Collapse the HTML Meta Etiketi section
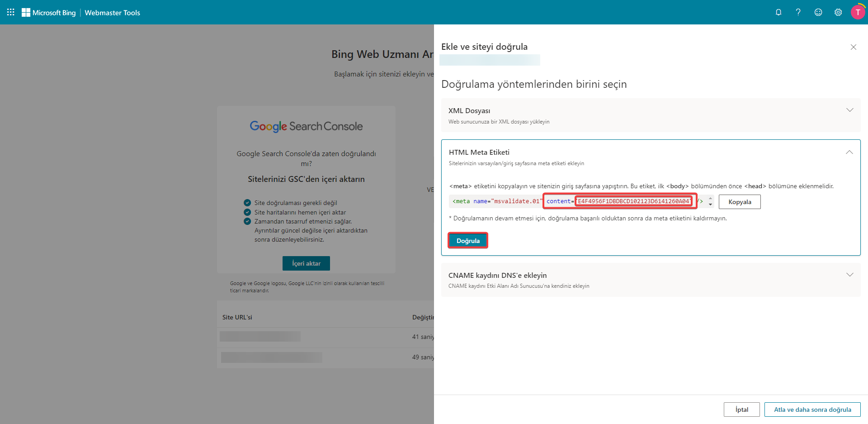Screen dimensions: 868x424 [849, 152]
